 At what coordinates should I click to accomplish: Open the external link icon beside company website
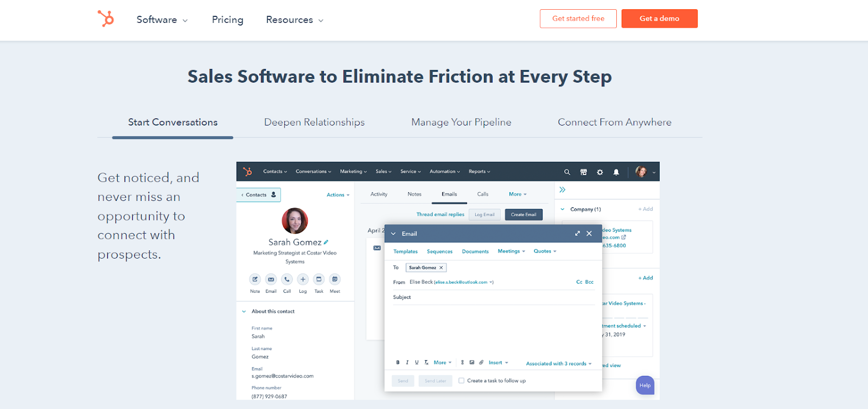(x=624, y=237)
